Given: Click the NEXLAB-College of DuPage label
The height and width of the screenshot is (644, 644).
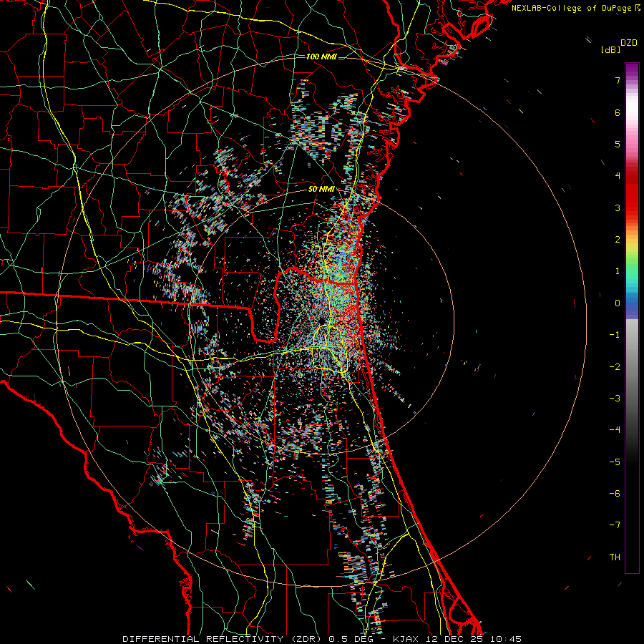Looking at the screenshot, I should (x=572, y=8).
